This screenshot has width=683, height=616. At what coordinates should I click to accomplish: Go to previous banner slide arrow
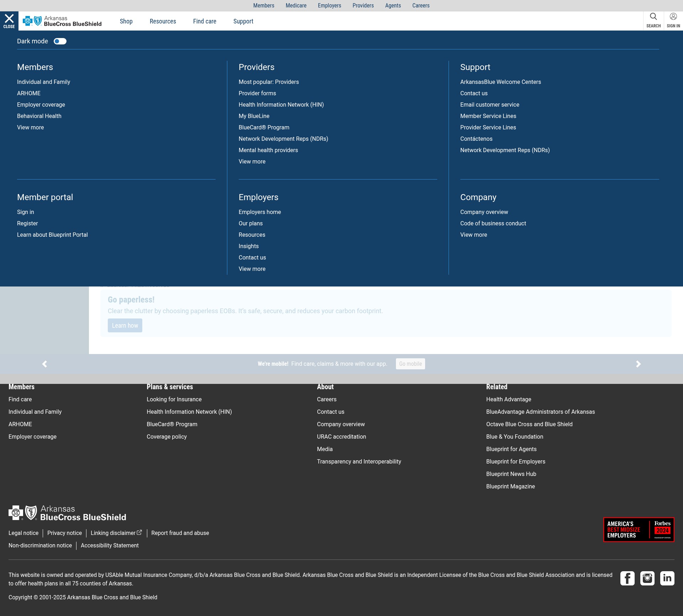point(44,364)
